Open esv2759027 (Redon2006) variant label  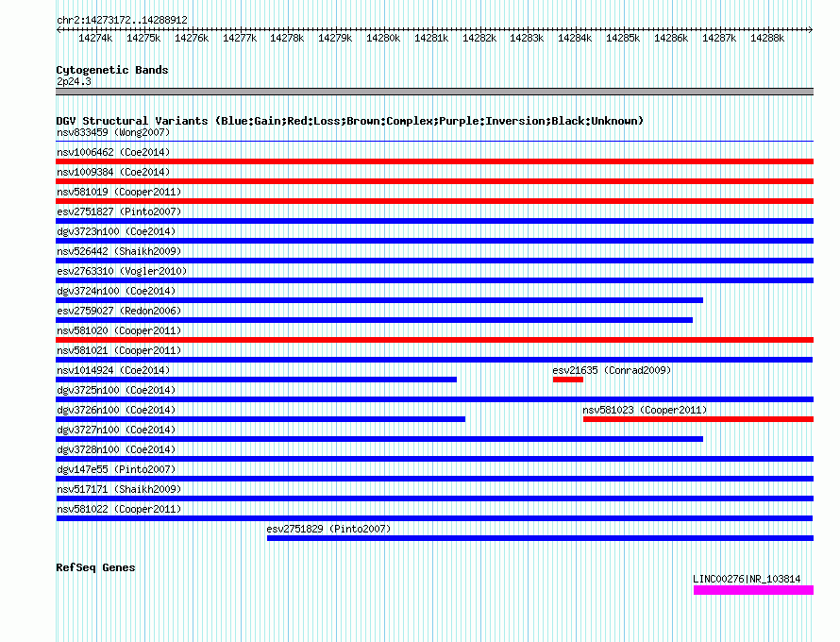tap(119, 311)
